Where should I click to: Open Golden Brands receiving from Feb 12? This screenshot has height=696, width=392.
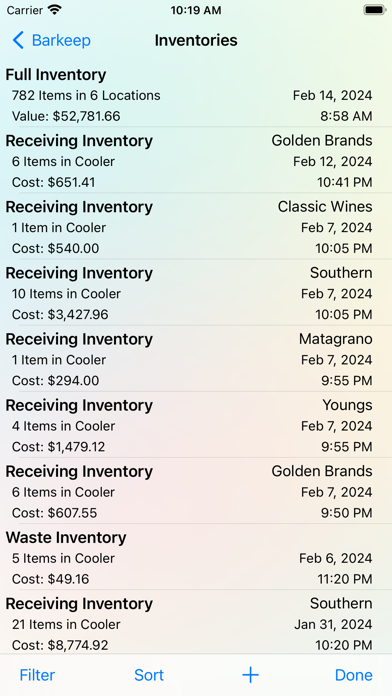click(x=196, y=161)
